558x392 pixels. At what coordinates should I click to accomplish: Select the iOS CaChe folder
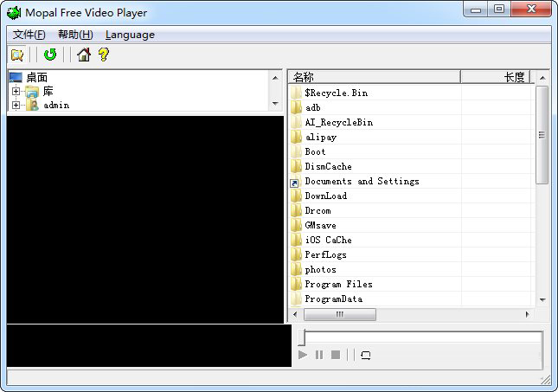coord(328,241)
